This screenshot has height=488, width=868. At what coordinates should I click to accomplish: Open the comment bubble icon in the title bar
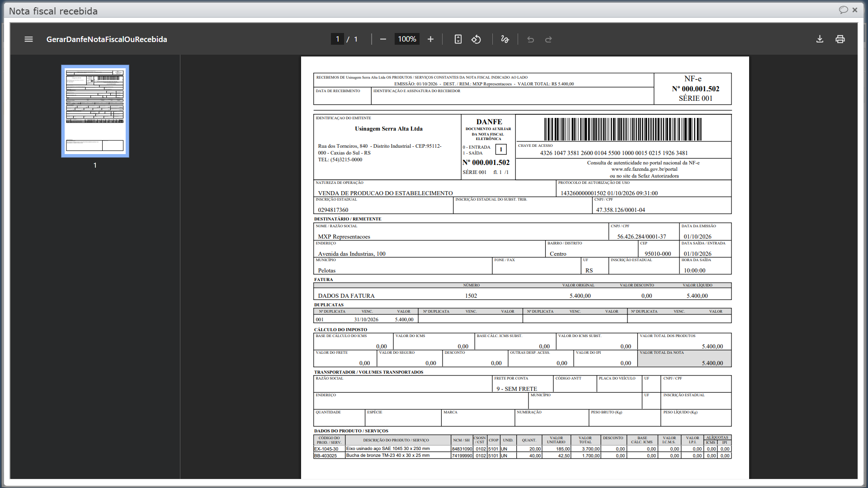coord(843,10)
